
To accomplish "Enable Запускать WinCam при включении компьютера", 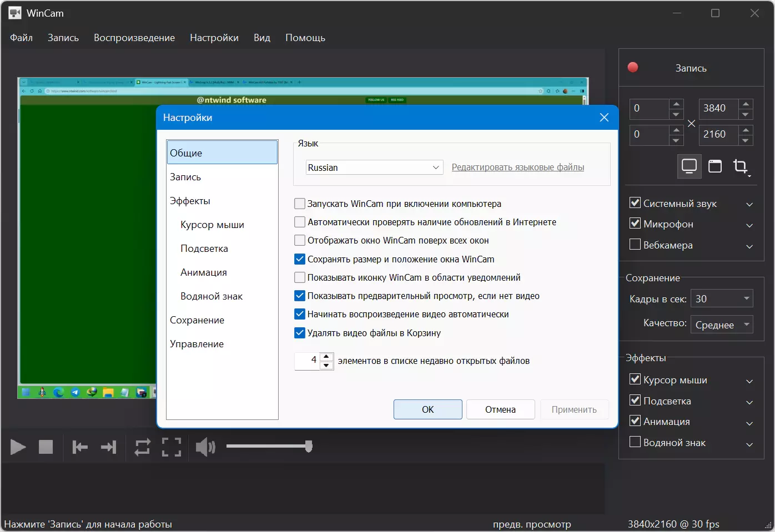I will click(x=300, y=204).
